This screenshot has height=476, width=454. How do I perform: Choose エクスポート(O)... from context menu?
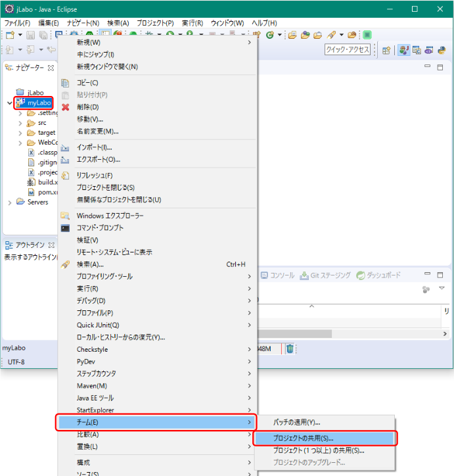tap(157, 160)
